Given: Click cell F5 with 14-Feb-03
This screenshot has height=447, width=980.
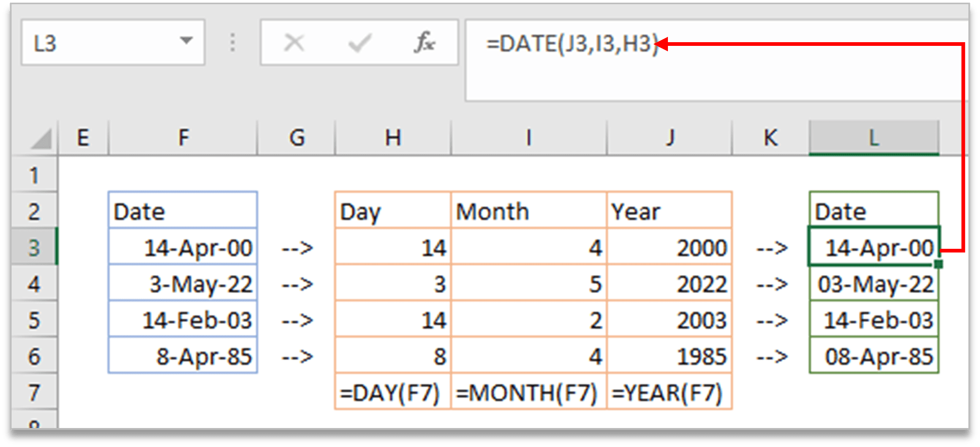Looking at the screenshot, I should (x=183, y=319).
